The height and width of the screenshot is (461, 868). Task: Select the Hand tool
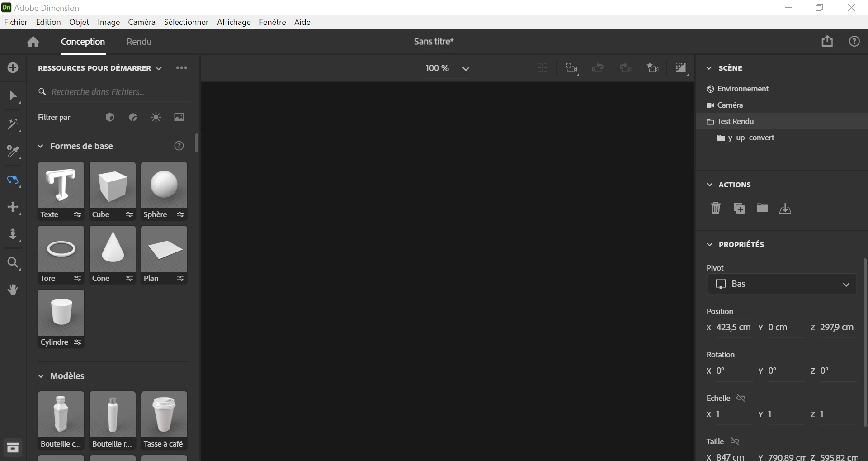(13, 290)
